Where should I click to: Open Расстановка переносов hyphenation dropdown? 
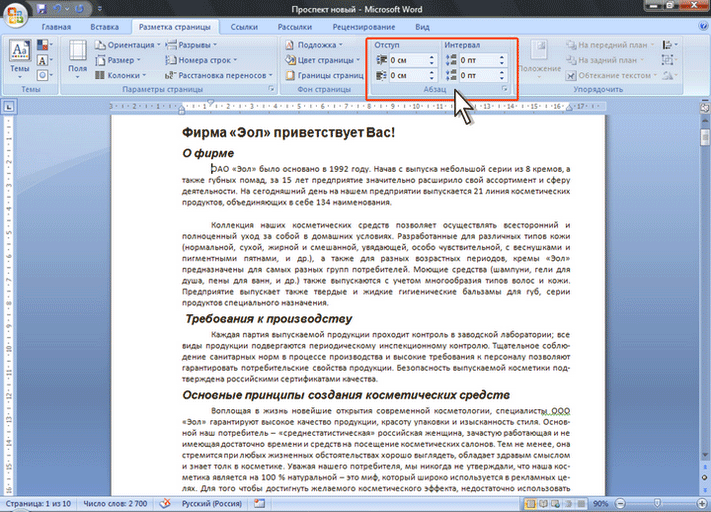tap(219, 75)
